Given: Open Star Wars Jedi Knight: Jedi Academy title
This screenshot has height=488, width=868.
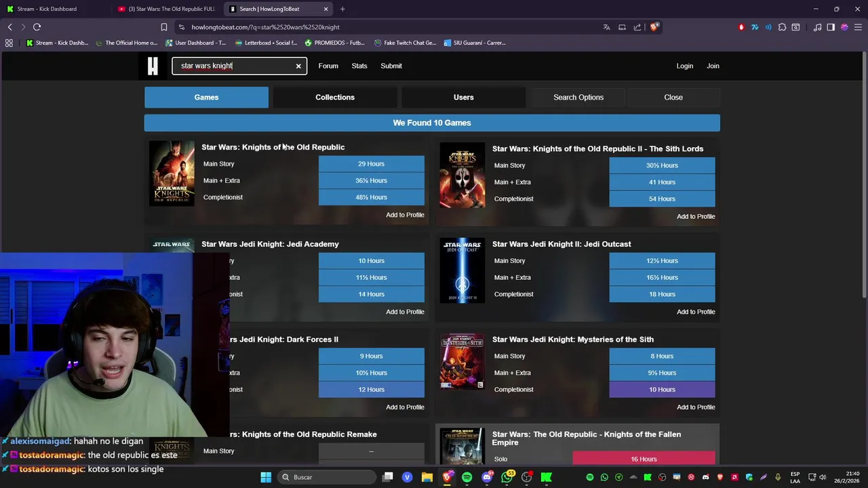Looking at the screenshot, I should pyautogui.click(x=270, y=244).
